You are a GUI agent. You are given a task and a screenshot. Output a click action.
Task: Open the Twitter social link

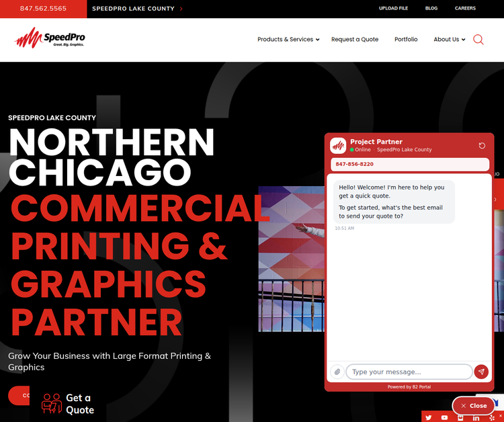coord(429,417)
